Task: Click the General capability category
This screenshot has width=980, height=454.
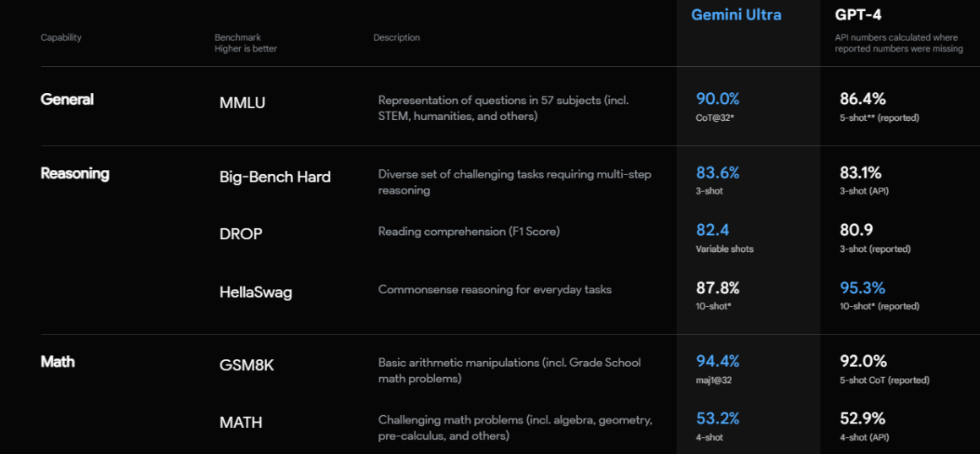Action: click(x=67, y=100)
